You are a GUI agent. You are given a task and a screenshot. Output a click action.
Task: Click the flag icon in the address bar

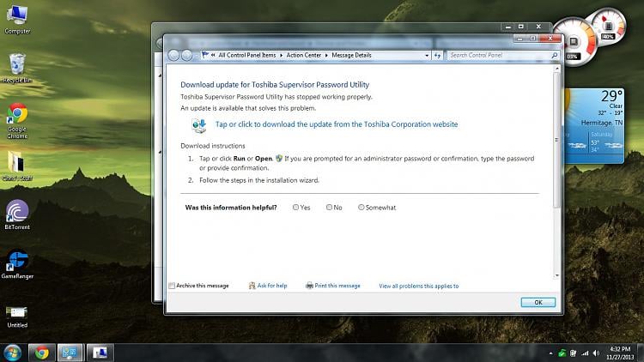pos(205,55)
